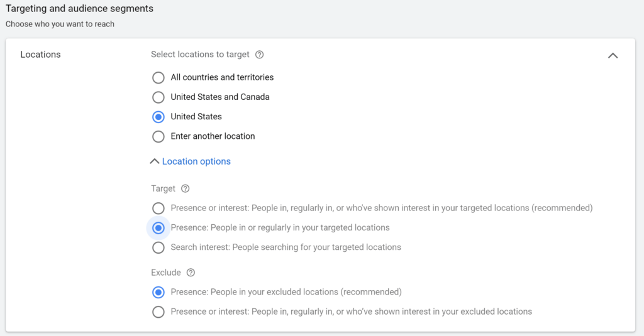The width and height of the screenshot is (644, 336).
Task: Click the United States and Canada label
Action: pyautogui.click(x=220, y=97)
